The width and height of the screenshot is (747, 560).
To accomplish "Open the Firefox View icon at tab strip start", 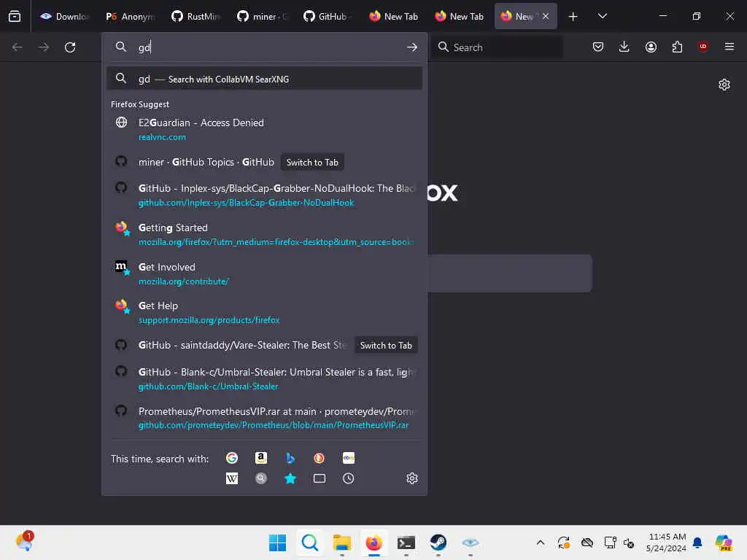I will (x=15, y=16).
